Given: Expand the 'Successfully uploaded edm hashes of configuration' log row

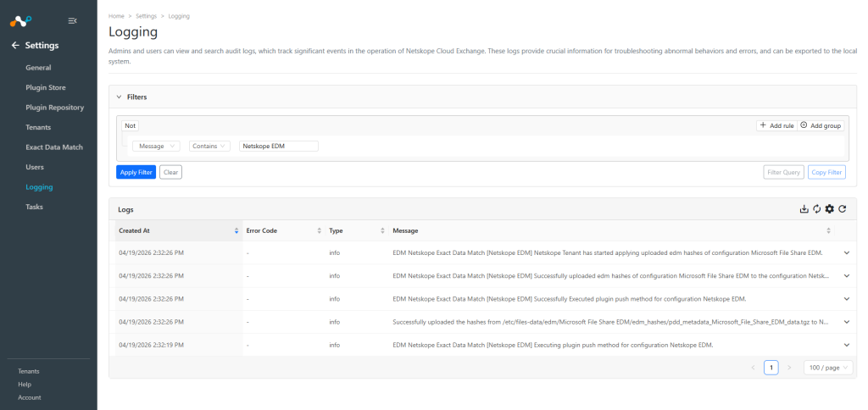Looking at the screenshot, I should (846, 275).
